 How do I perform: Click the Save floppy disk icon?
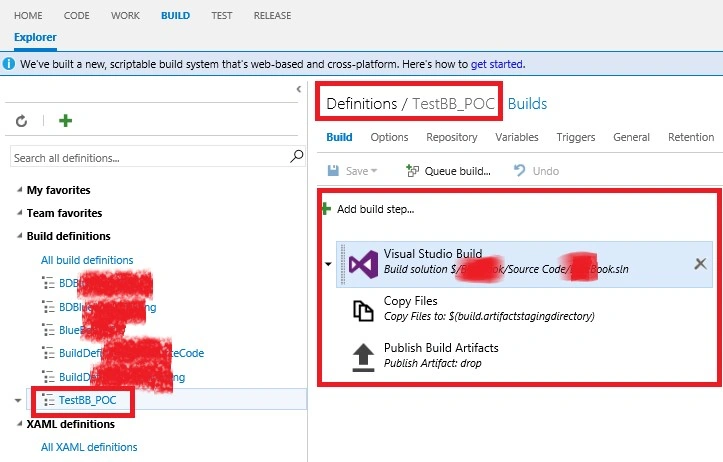[x=333, y=171]
